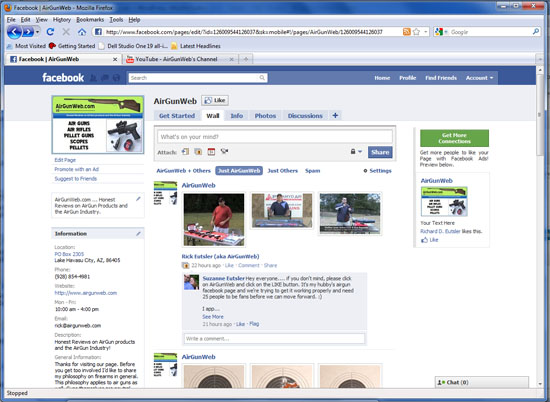Viewport: 550px width, 402px height.
Task: Open Find Friends in the top bar
Action: click(x=441, y=78)
